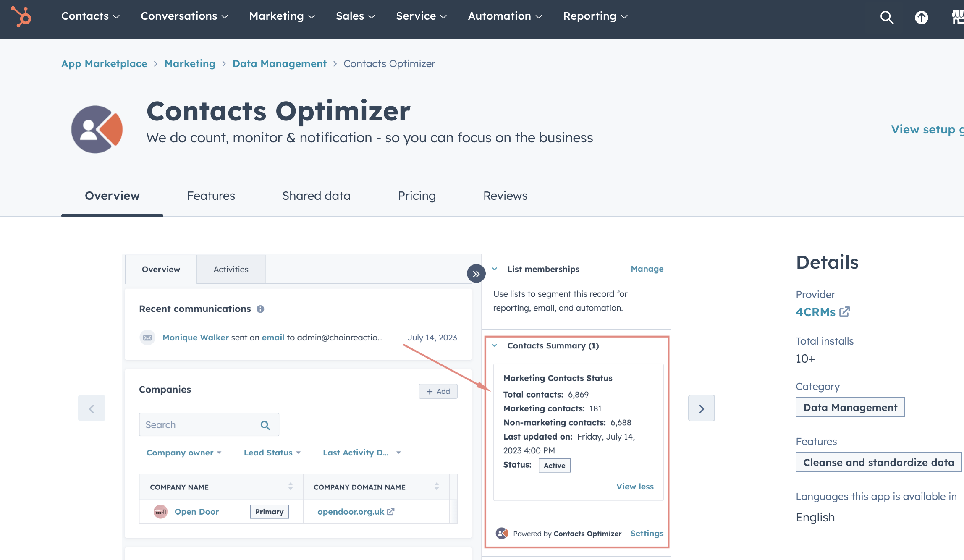The image size is (964, 560).
Task: Open the Service menu
Action: (421, 16)
